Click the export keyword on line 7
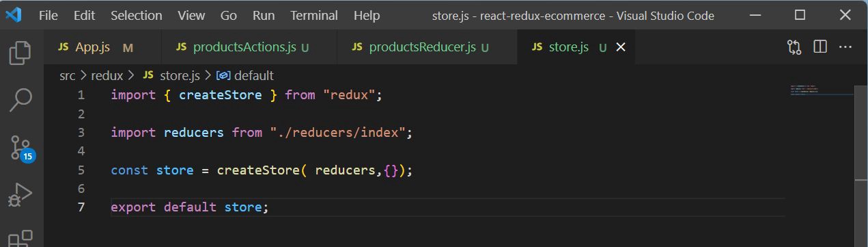This screenshot has height=247, width=868. coord(133,207)
